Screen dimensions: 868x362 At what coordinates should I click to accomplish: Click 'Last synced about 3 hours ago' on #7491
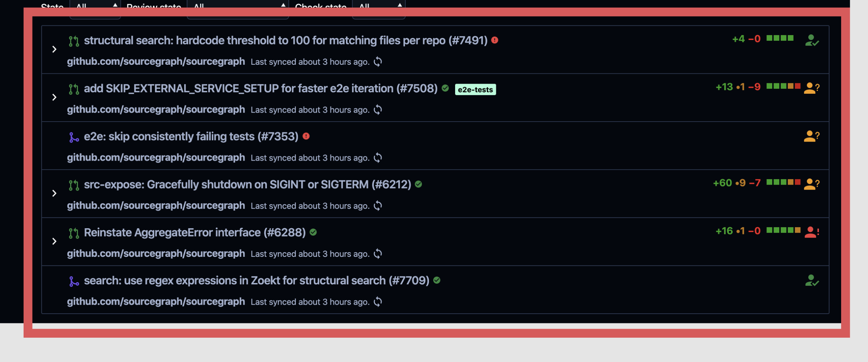click(310, 62)
